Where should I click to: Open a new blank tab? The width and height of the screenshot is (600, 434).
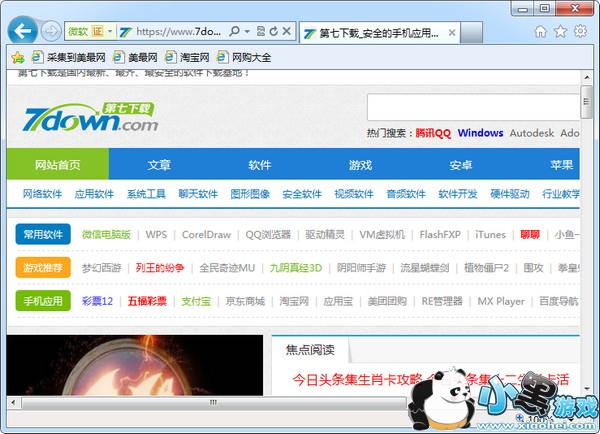471,33
